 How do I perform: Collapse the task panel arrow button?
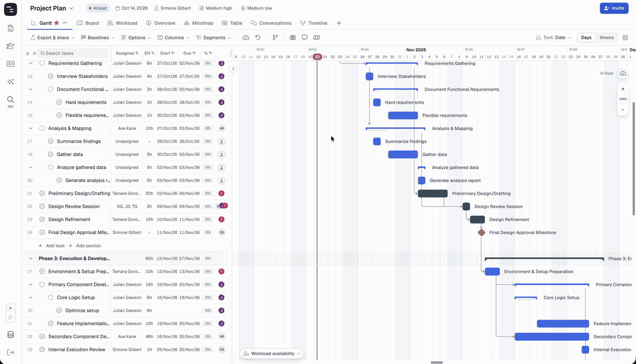point(233,68)
